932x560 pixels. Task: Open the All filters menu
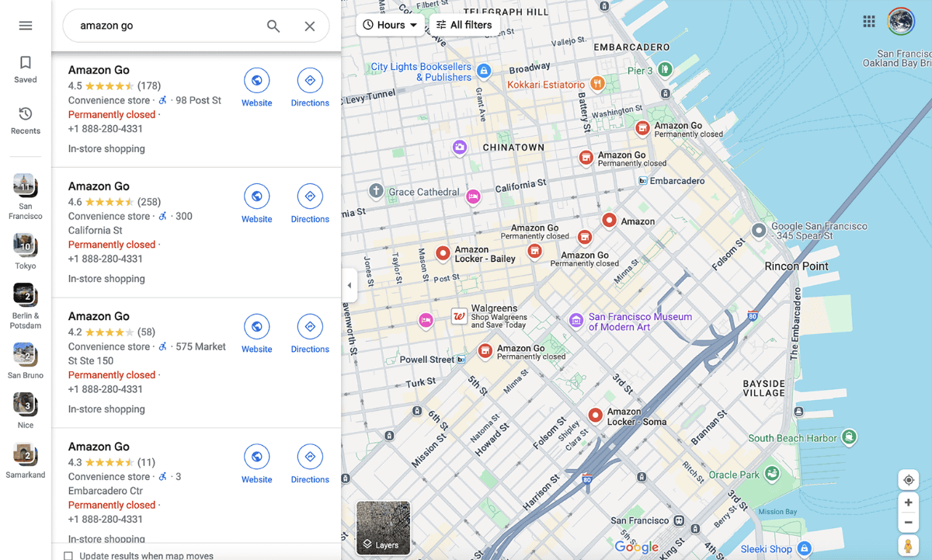464,25
